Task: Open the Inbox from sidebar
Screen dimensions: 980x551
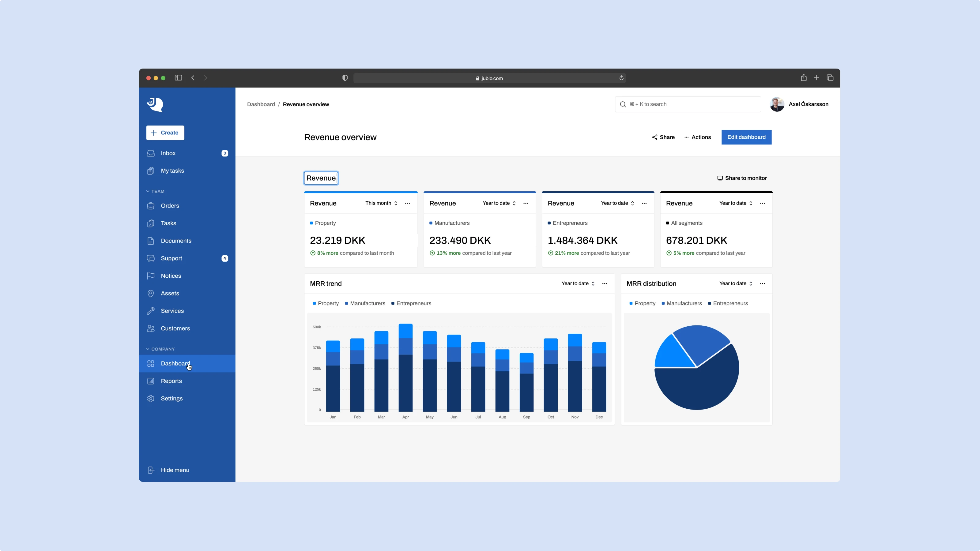Action: (168, 153)
